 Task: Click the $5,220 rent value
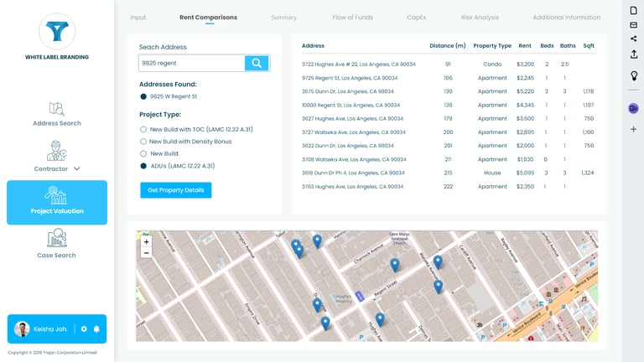[525, 91]
